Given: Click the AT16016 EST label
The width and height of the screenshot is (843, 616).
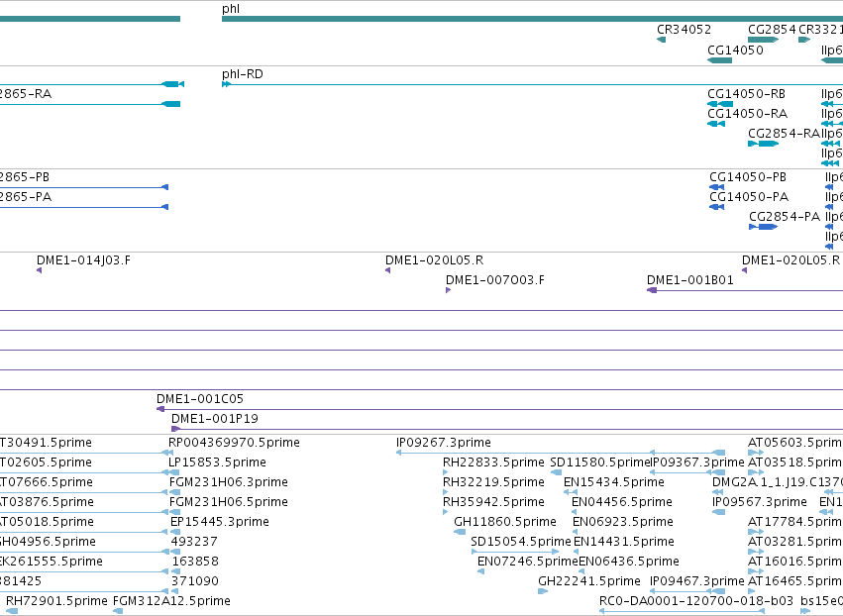Looking at the screenshot, I should pyautogui.click(x=795, y=562).
